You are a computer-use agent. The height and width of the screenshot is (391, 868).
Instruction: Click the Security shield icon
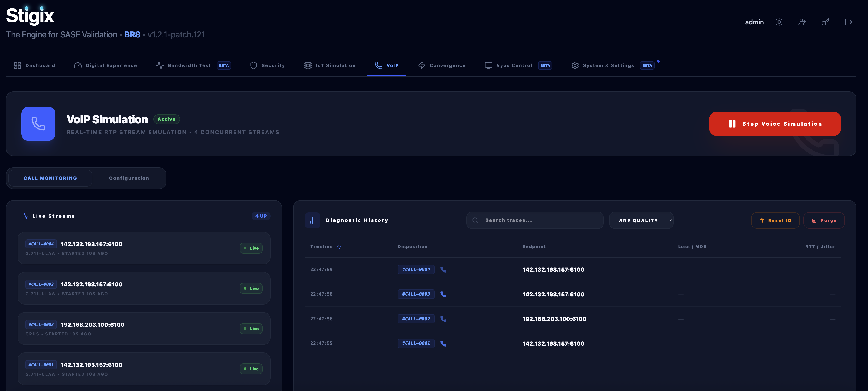(x=253, y=65)
